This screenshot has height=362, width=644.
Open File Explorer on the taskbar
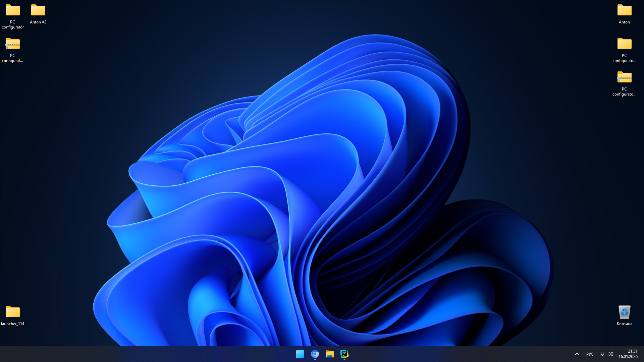[329, 354]
